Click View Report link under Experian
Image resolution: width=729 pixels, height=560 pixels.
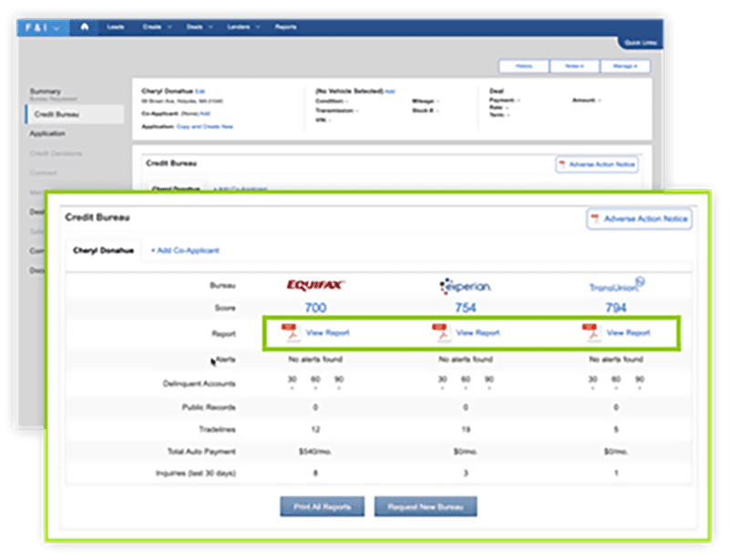[x=477, y=332]
